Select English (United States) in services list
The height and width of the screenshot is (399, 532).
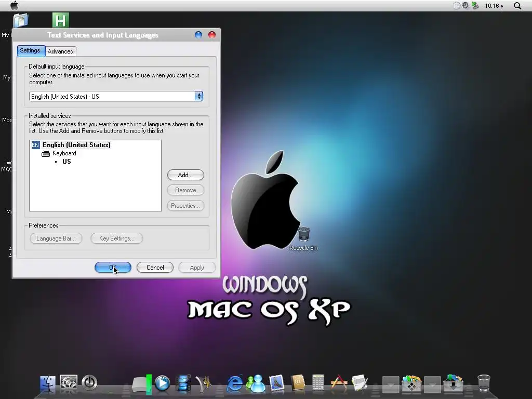76,145
